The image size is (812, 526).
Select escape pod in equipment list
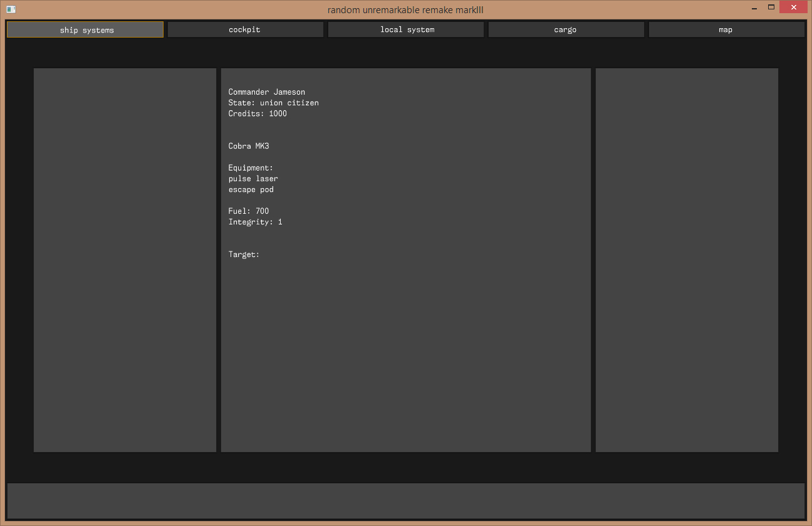tap(251, 189)
